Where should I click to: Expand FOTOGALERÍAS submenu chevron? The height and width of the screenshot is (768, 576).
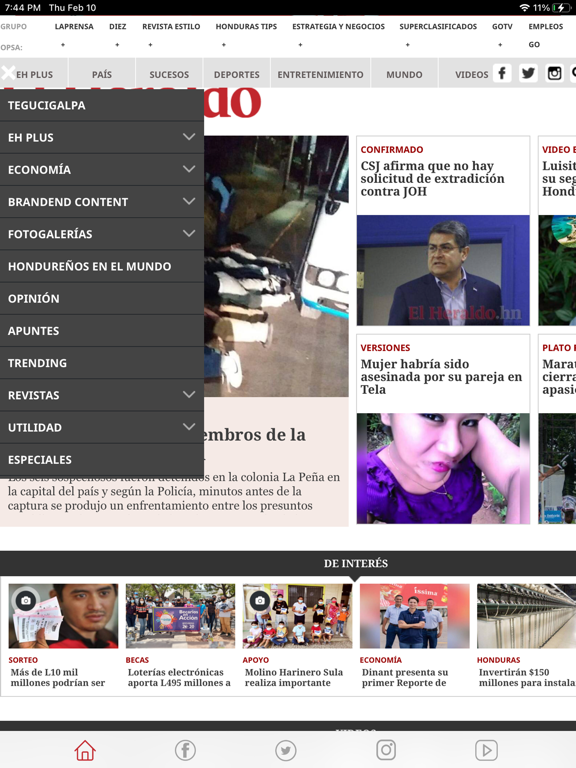tap(189, 234)
